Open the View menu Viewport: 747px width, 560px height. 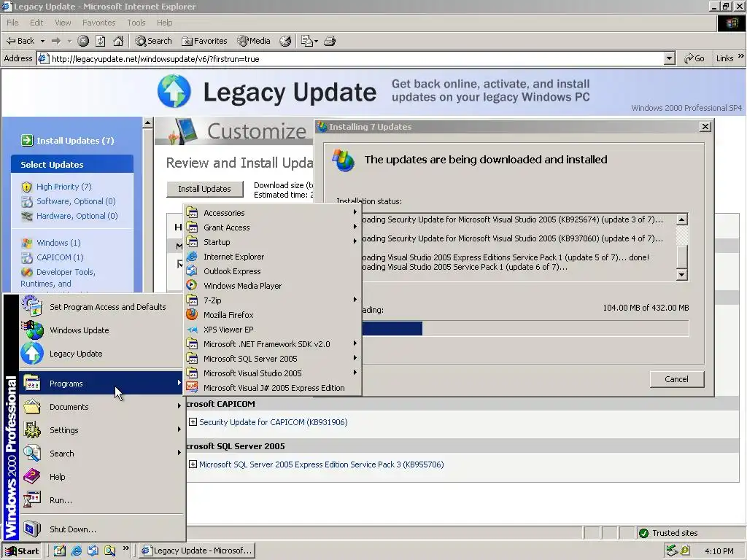tap(63, 23)
